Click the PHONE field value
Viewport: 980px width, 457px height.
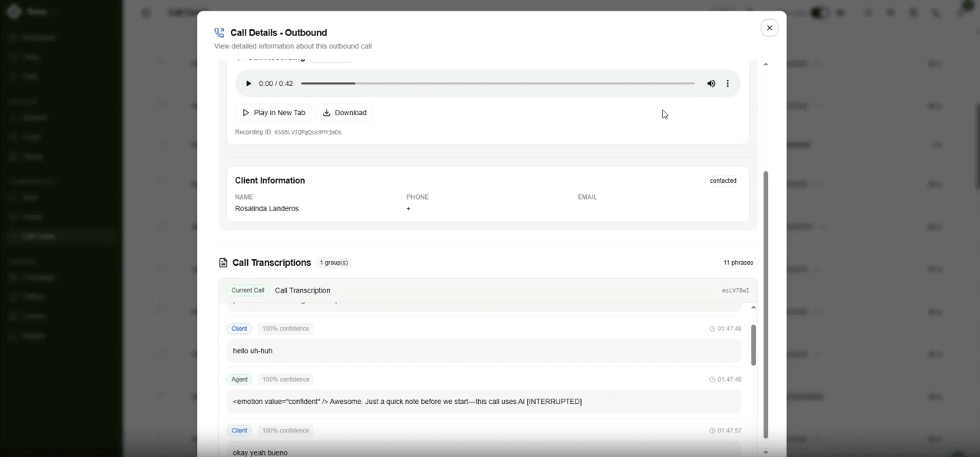coord(408,209)
